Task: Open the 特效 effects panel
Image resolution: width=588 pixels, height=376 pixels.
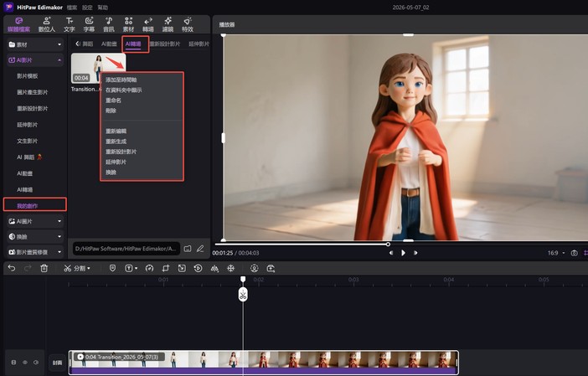Action: tap(188, 24)
